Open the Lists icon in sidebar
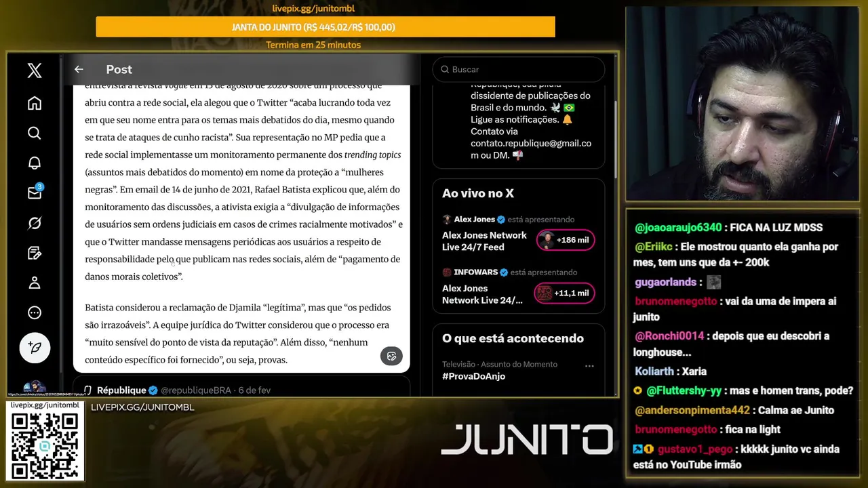The width and height of the screenshot is (868, 488). point(35,253)
